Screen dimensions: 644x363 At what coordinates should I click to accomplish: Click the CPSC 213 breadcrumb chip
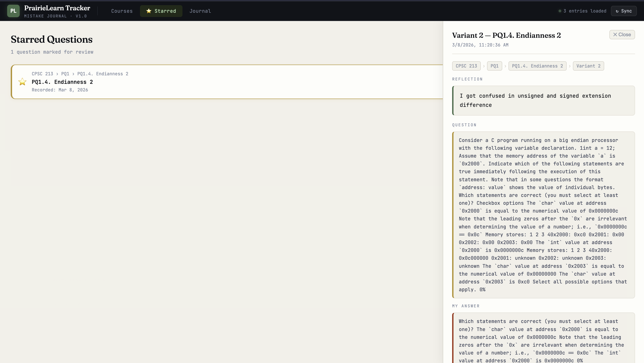(x=466, y=66)
